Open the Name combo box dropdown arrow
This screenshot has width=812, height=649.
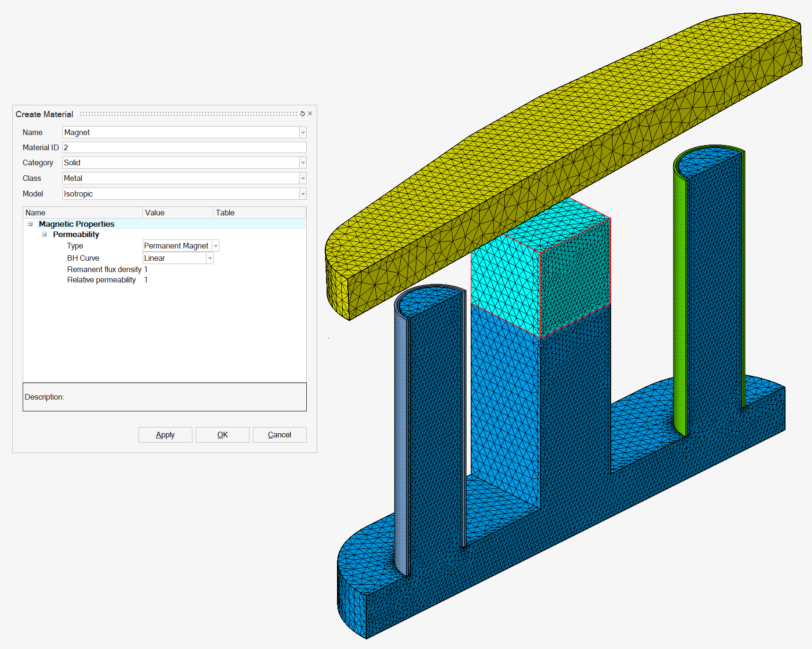coord(303,133)
